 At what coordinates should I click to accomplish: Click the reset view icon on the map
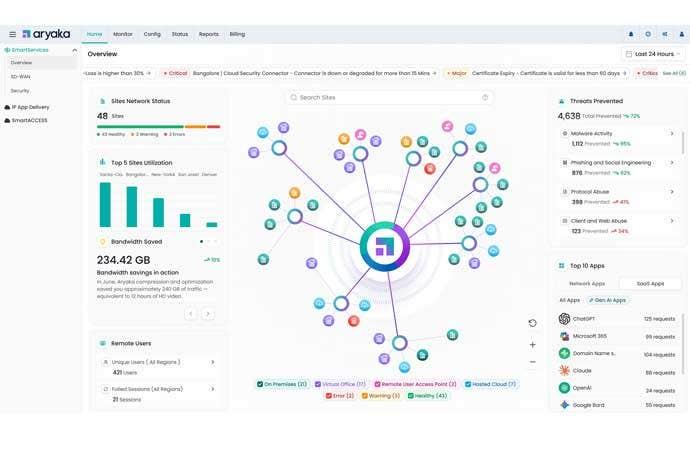[532, 323]
